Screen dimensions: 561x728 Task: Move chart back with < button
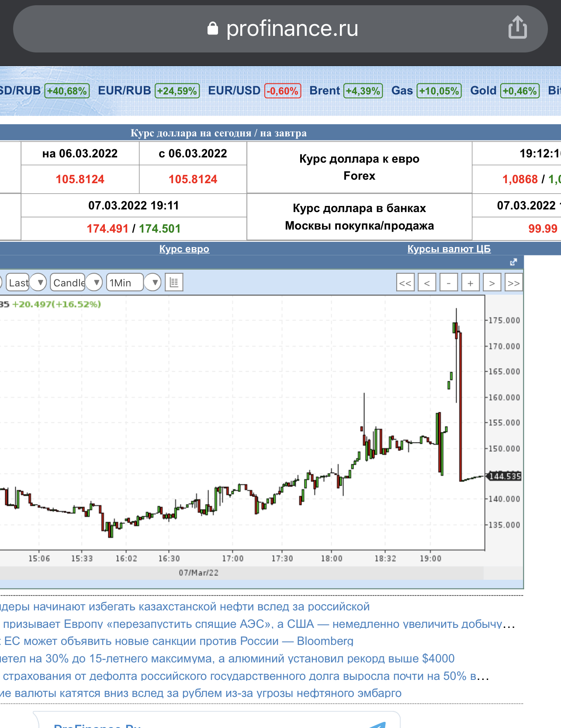[427, 283]
